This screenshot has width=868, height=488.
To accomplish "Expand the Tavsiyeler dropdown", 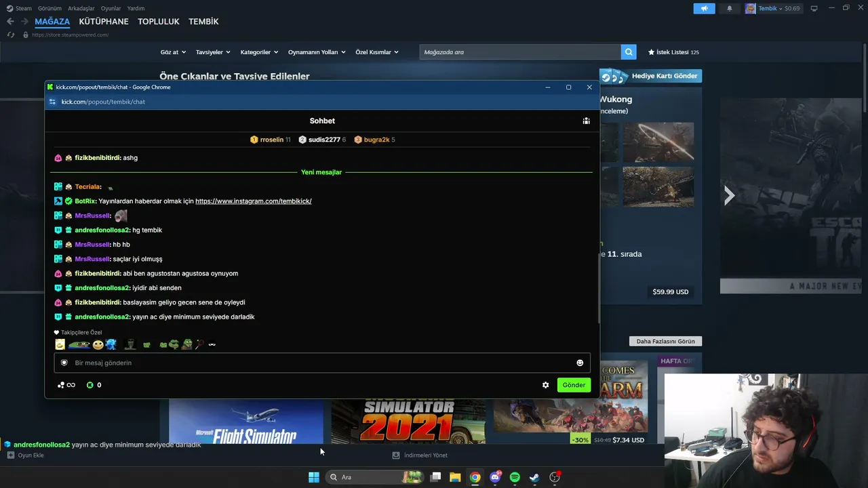I will click(213, 52).
